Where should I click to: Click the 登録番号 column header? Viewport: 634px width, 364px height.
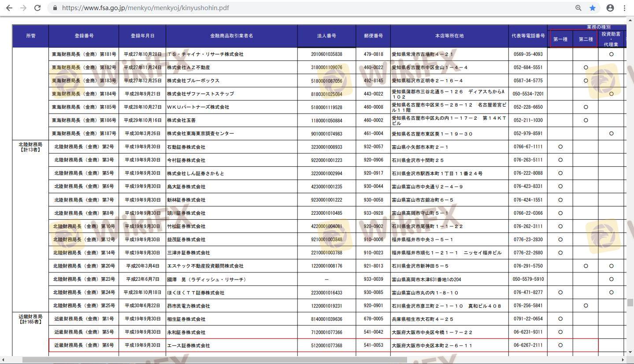click(84, 36)
